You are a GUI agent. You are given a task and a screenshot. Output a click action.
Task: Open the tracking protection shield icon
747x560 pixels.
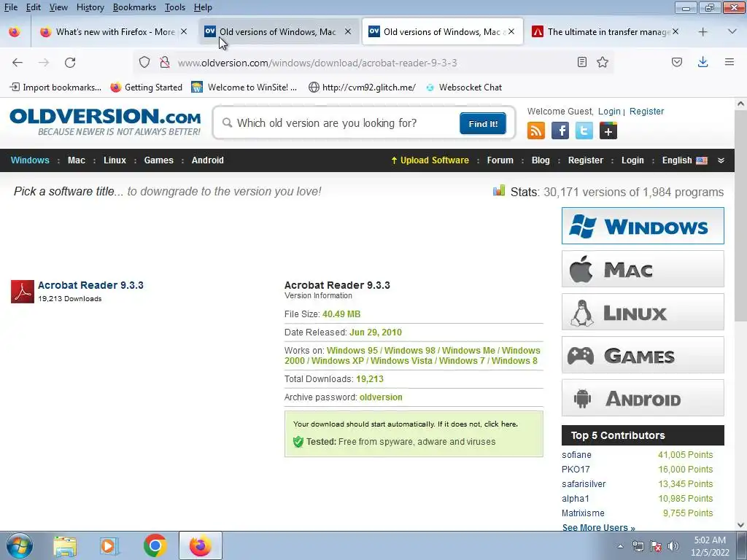(x=144, y=63)
